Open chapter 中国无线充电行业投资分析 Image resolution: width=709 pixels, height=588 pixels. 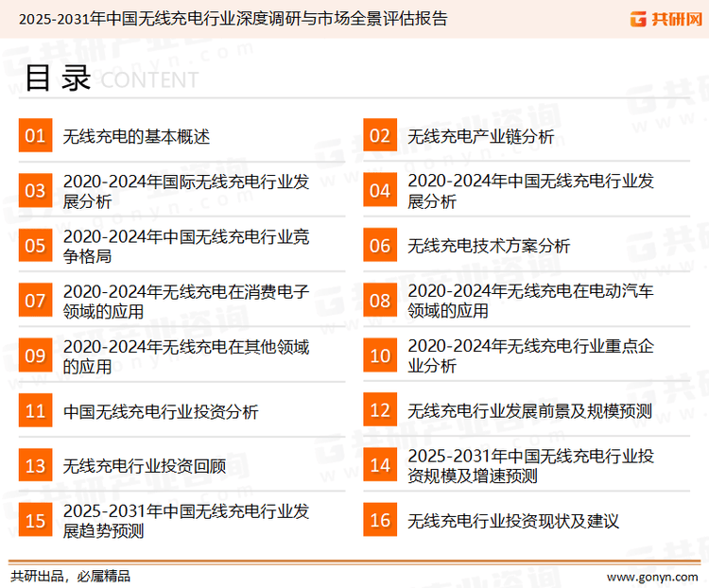click(161, 411)
